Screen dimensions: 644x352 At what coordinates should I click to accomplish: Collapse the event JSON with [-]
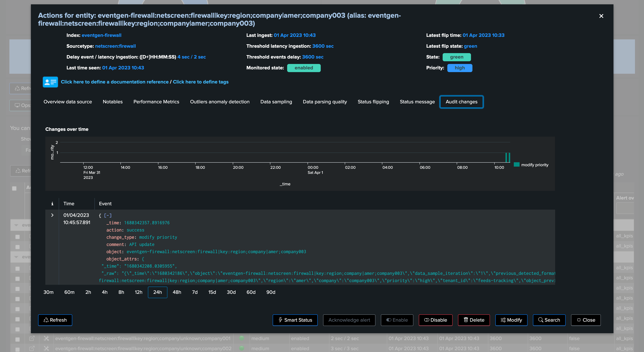[108, 215]
